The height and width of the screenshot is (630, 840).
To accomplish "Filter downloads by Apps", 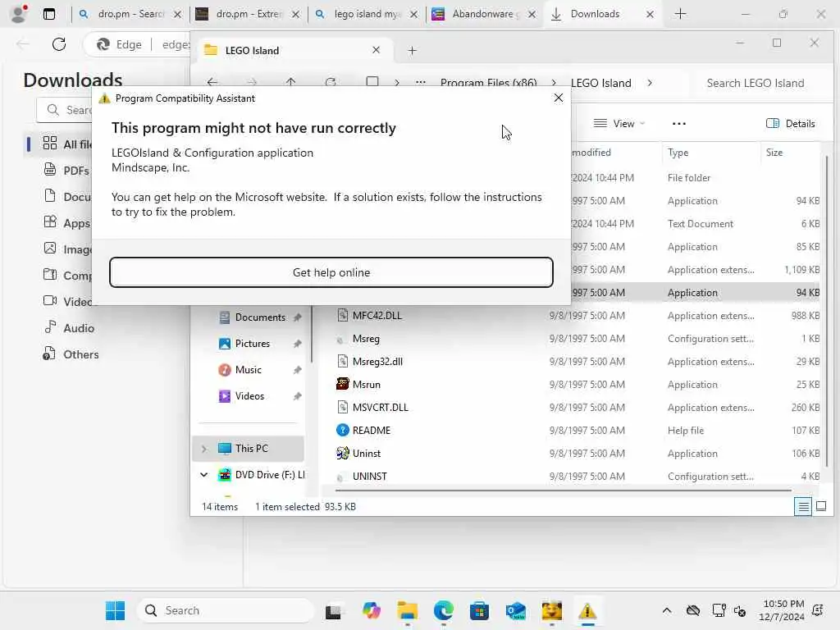I will click(x=67, y=223).
